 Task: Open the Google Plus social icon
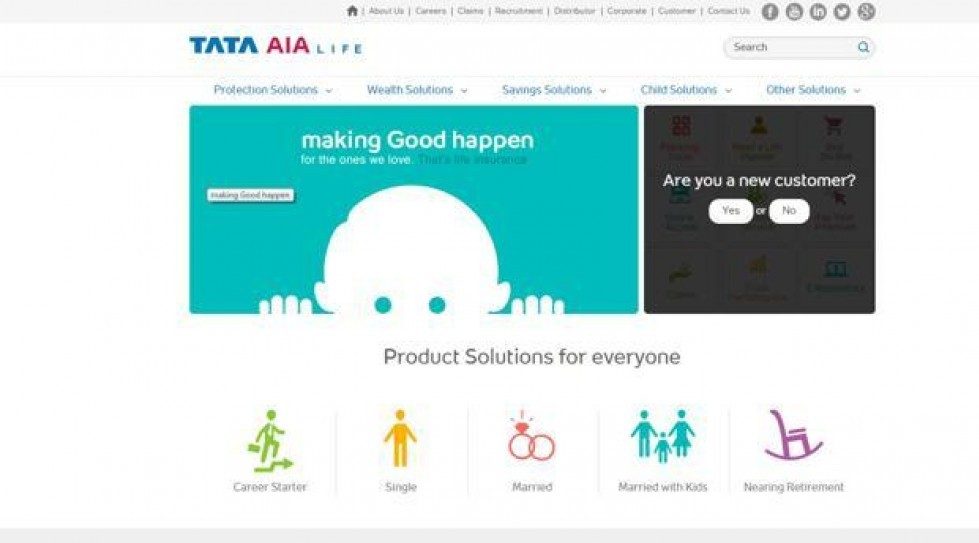(866, 11)
